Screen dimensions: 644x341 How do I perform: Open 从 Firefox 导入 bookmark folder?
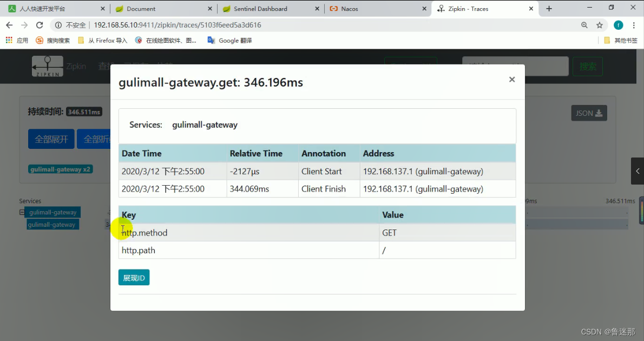coord(102,40)
